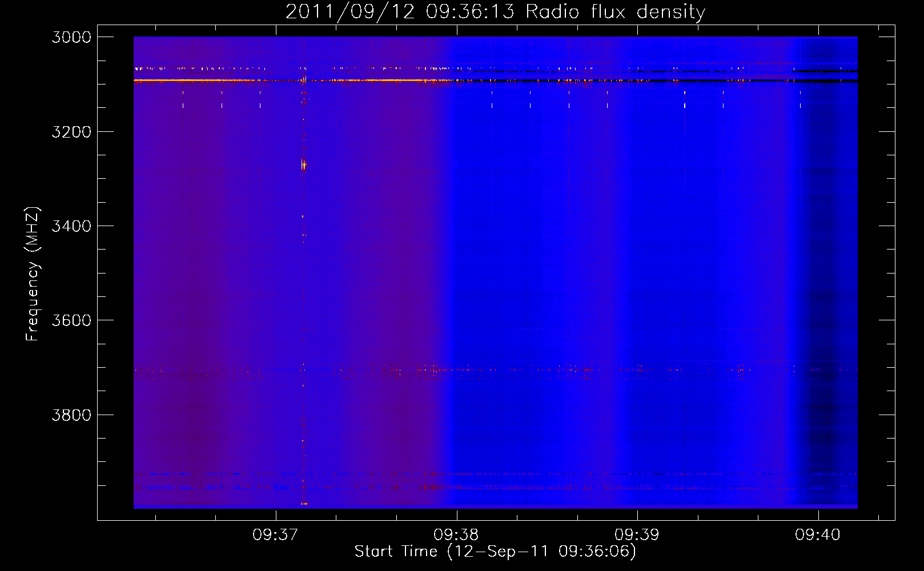The image size is (924, 571).
Task: Click the 3000 frequency tick label
Action: coord(71,37)
